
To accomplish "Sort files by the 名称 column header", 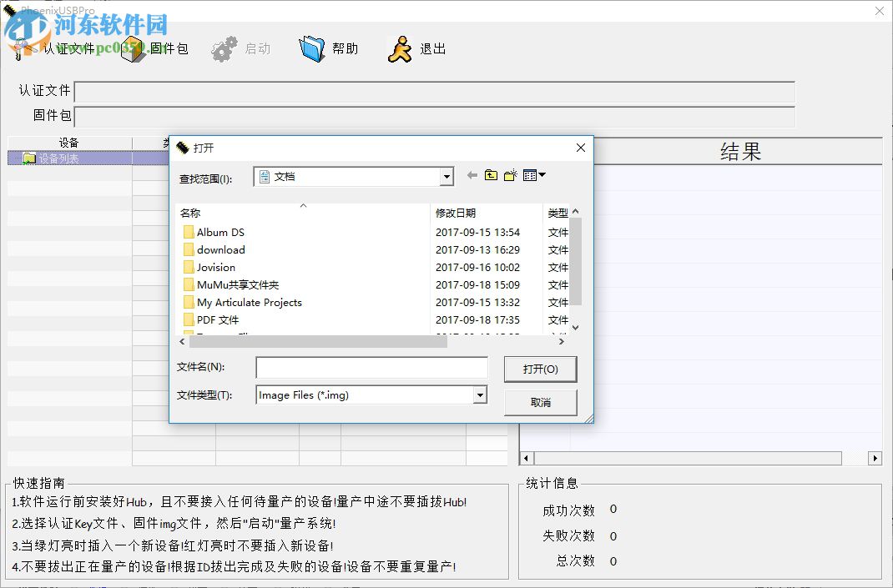I will [190, 213].
